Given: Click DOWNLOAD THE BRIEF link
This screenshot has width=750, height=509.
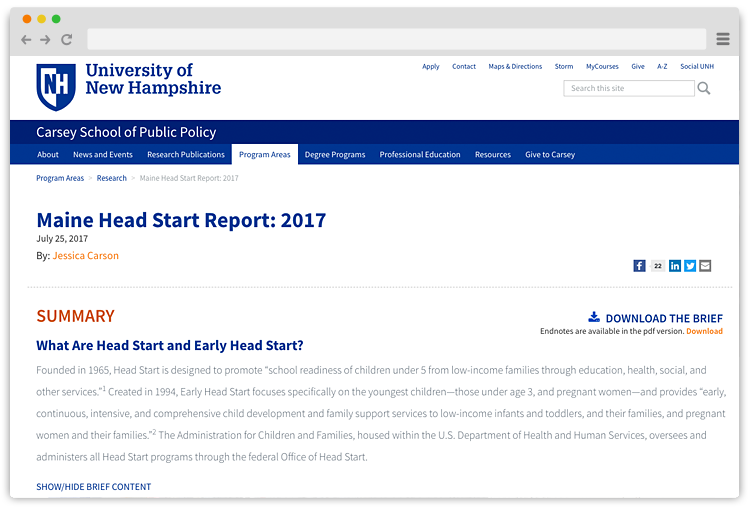Looking at the screenshot, I should [664, 318].
